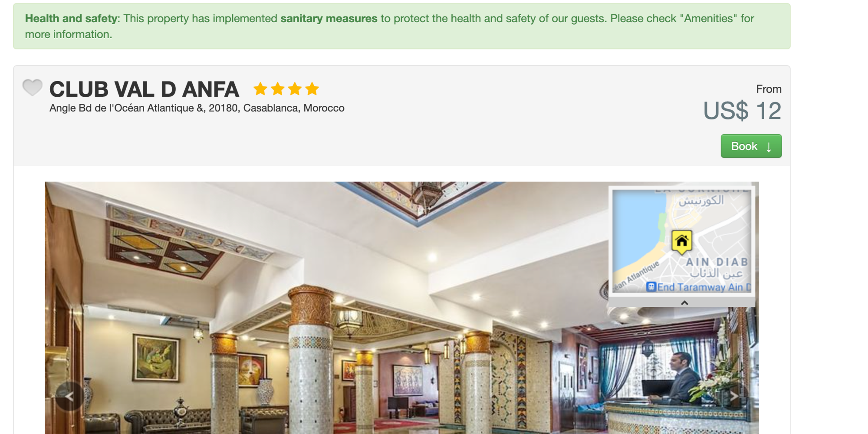Screen dimensions: 868x434
Task: Click the End Taramway Ain Diab label
Action: click(x=704, y=287)
